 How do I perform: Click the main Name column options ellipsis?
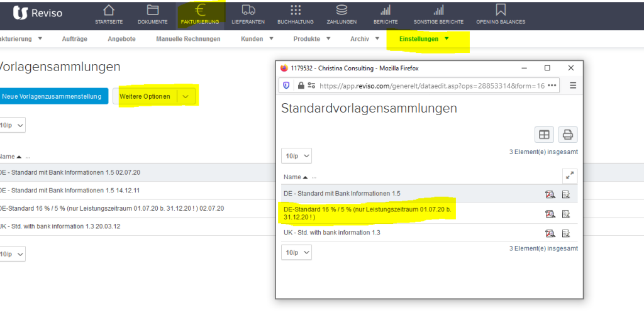coord(28,157)
